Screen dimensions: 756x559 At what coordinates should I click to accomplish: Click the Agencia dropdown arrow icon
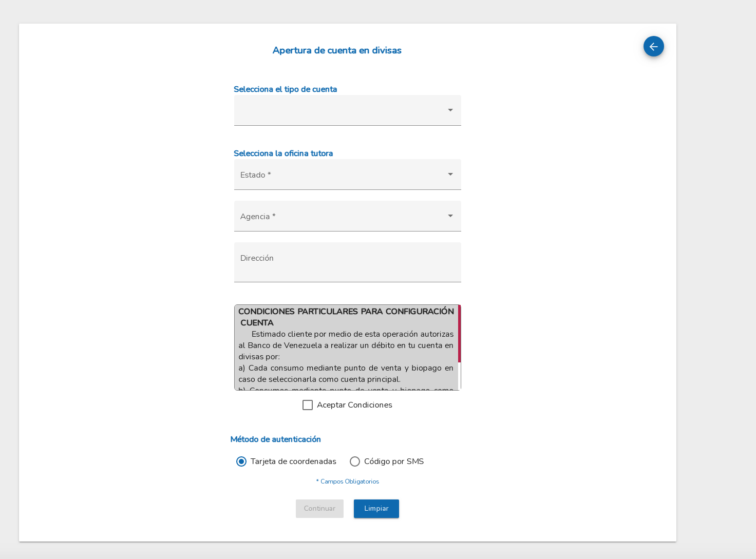(x=450, y=216)
